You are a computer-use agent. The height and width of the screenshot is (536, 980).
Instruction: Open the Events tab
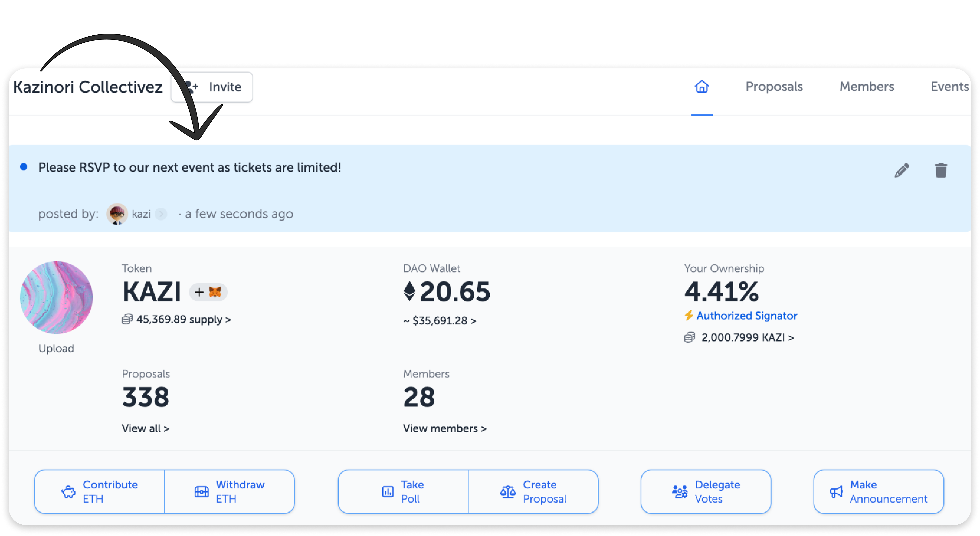(x=949, y=87)
